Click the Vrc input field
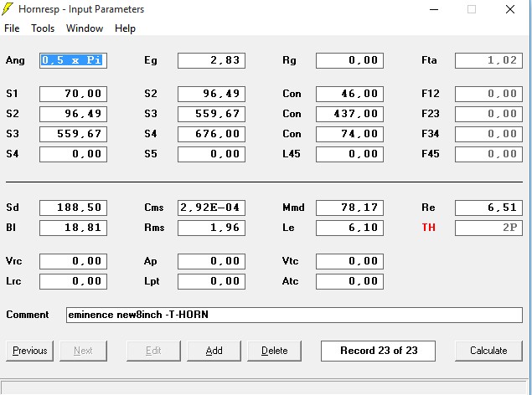Screen dimensions: 532x395 (x=73, y=261)
